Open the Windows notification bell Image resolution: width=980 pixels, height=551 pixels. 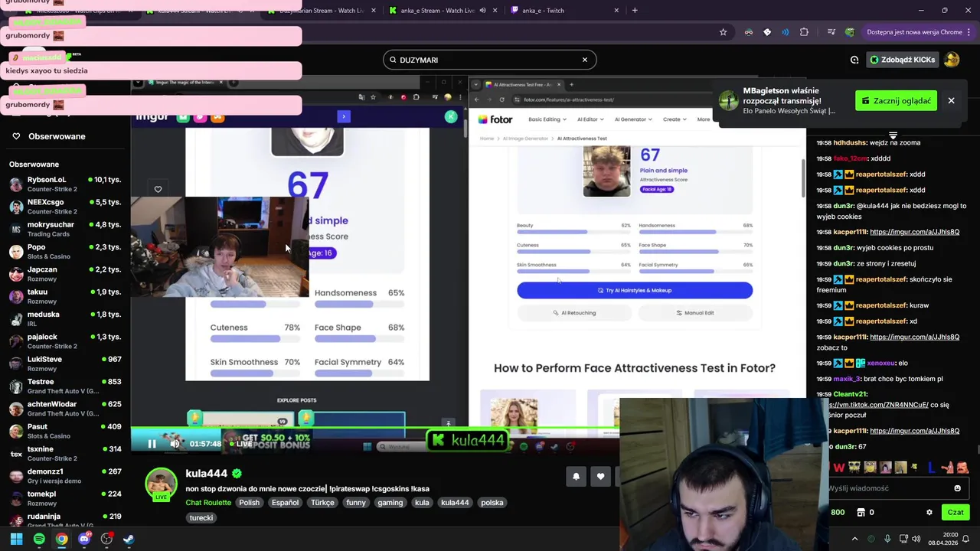tap(967, 539)
